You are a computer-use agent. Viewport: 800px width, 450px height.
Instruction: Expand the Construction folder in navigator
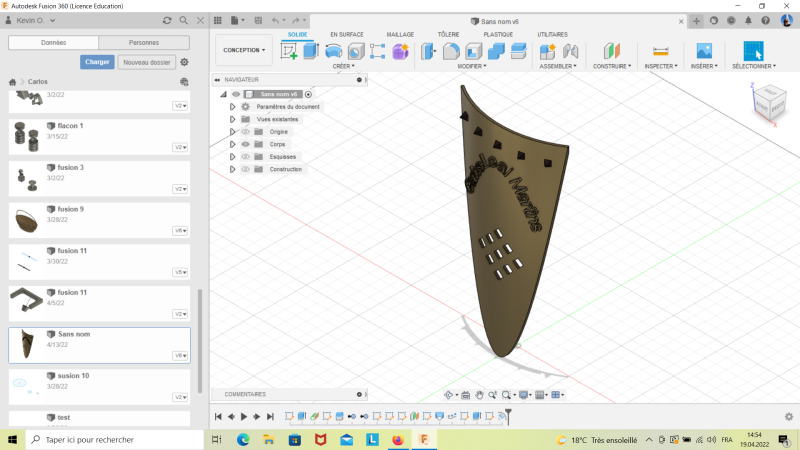pyautogui.click(x=233, y=169)
